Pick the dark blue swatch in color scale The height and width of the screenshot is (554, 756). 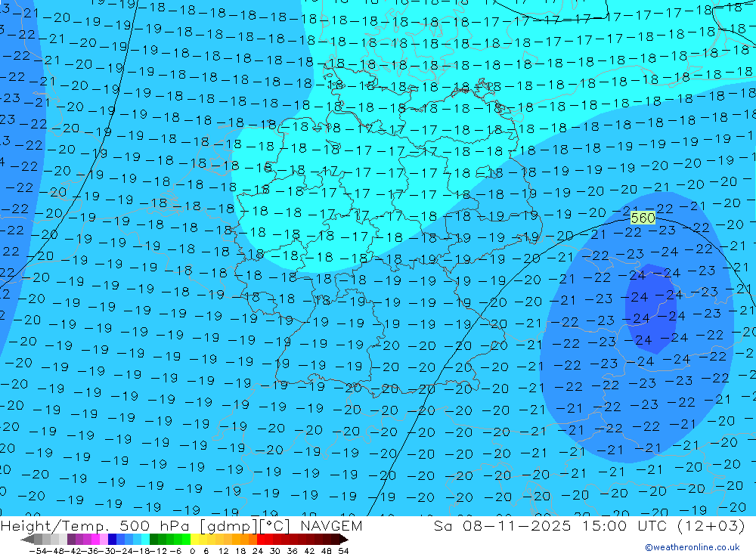[x=112, y=540]
